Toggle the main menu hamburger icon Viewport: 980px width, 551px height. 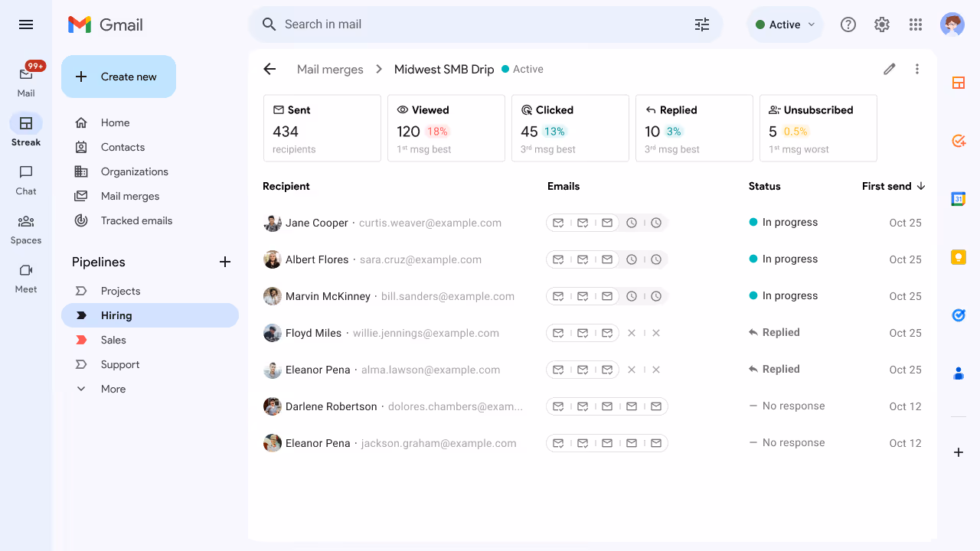pyautogui.click(x=26, y=24)
